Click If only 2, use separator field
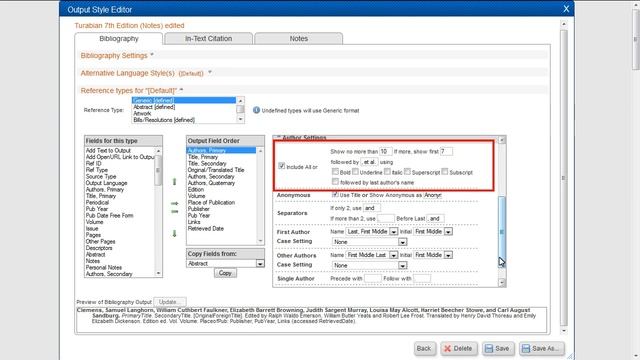Viewport: 640px width, 360px height. tap(372, 208)
